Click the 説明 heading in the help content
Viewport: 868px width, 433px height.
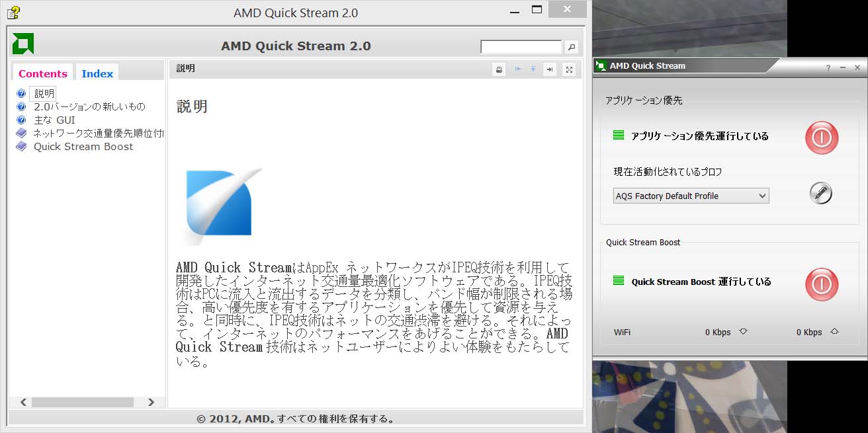193,106
